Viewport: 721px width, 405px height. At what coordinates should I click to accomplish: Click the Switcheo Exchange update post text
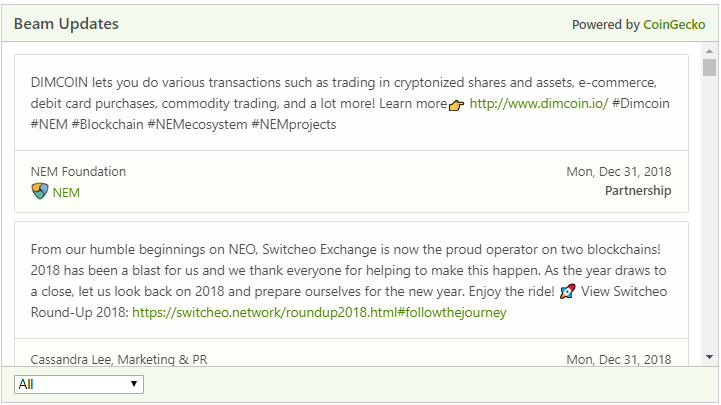[349, 281]
